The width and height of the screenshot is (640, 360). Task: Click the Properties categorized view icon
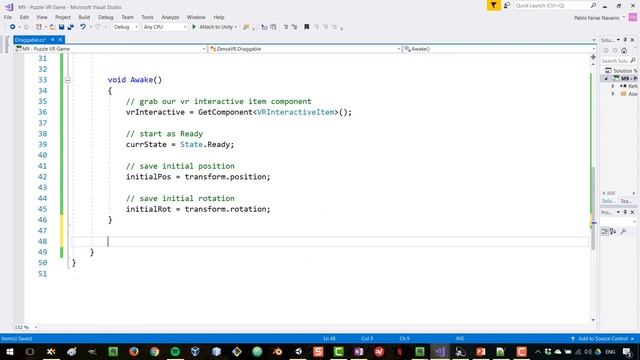[x=604, y=231]
